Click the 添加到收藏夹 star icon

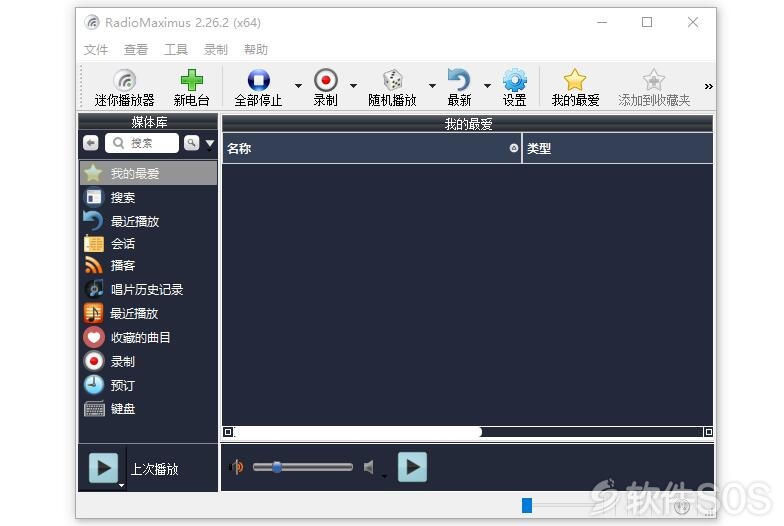(x=654, y=80)
